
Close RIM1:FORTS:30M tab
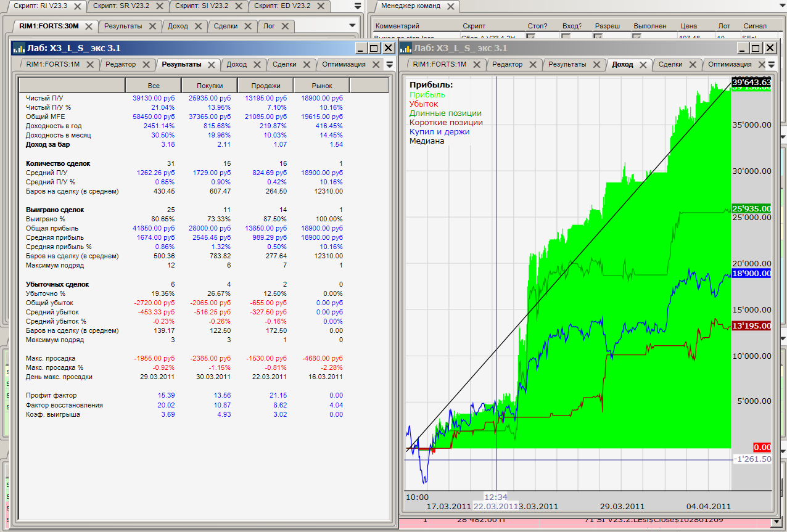pos(89,27)
